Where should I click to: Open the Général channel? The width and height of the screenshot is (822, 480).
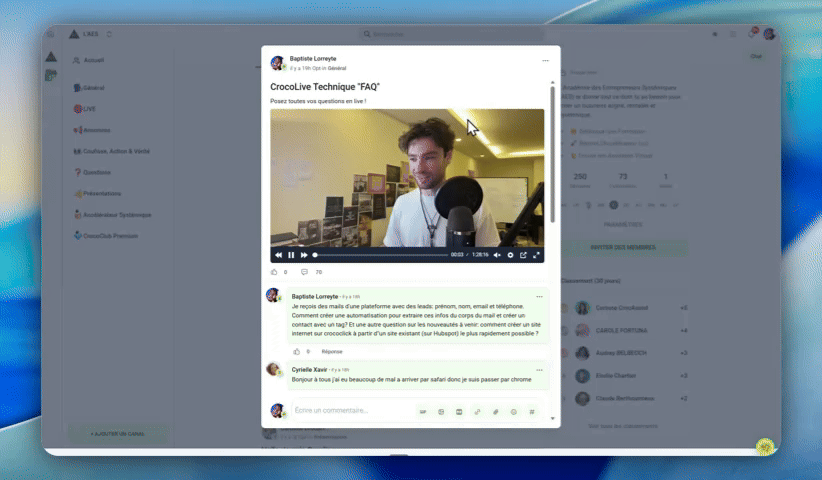click(89, 88)
